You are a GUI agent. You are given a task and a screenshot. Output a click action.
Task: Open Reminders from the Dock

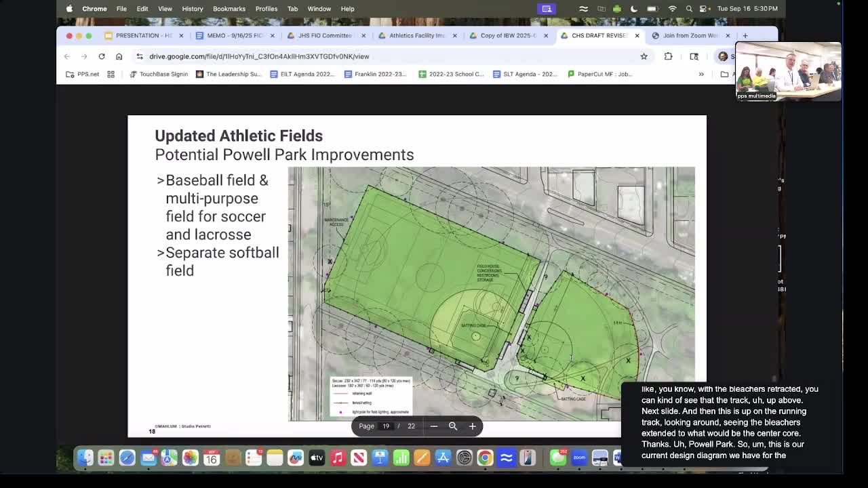(254, 458)
